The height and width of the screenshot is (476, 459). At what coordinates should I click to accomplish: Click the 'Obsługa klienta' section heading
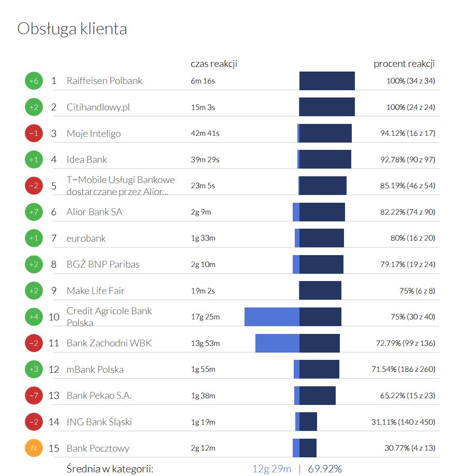pyautogui.click(x=72, y=29)
